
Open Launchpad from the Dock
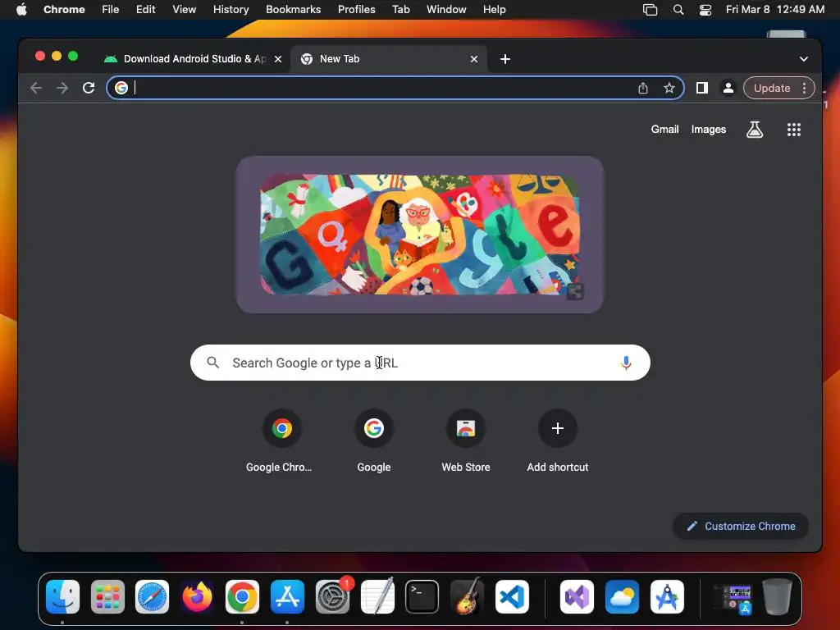[107, 596]
